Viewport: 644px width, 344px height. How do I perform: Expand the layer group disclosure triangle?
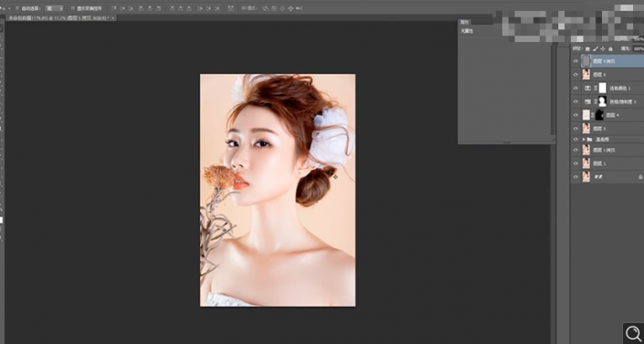tap(584, 140)
